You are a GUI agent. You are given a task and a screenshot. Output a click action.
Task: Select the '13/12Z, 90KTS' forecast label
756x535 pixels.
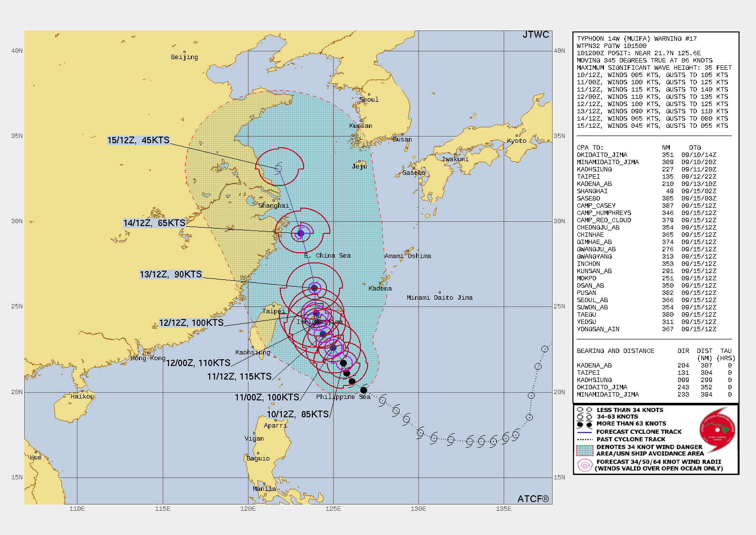(171, 275)
